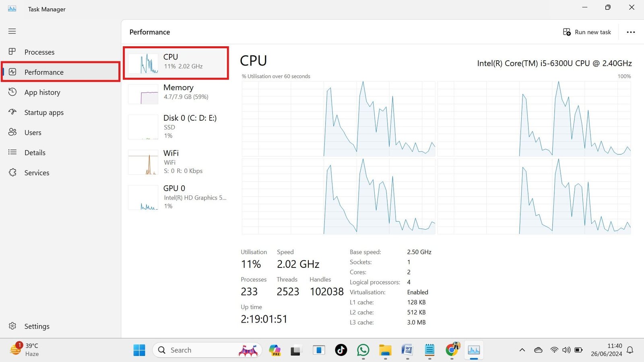Expand the navigation hamburger menu
Image resolution: width=644 pixels, height=362 pixels.
coord(12,31)
